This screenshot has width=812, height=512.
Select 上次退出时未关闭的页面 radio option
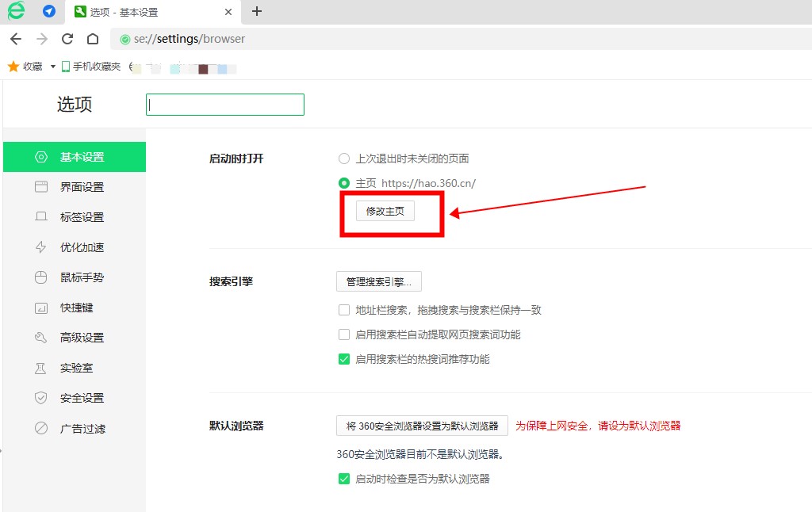[x=344, y=159]
